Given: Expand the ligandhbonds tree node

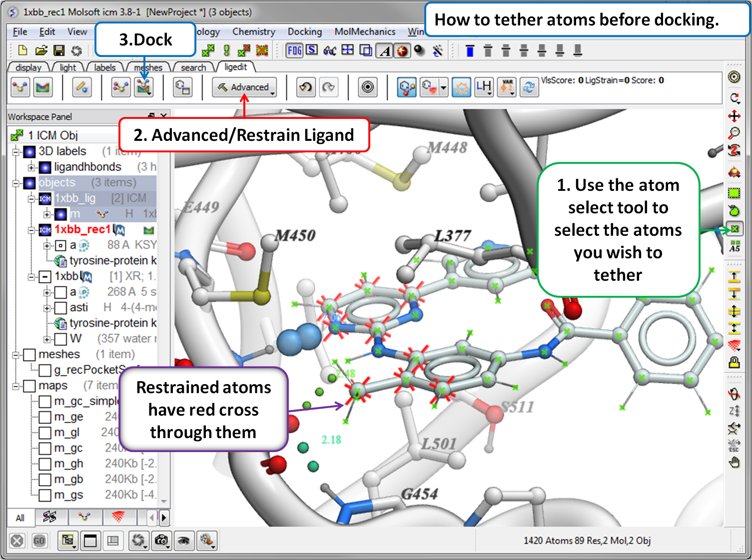Looking at the screenshot, I should (31, 167).
